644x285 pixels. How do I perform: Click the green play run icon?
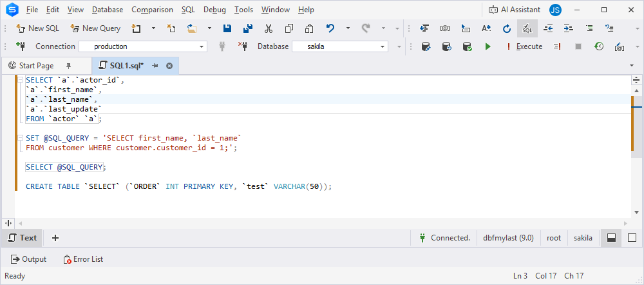488,46
